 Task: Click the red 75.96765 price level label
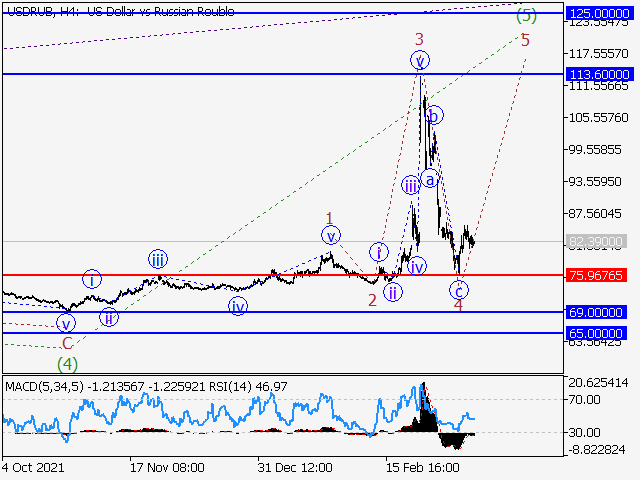point(596,276)
